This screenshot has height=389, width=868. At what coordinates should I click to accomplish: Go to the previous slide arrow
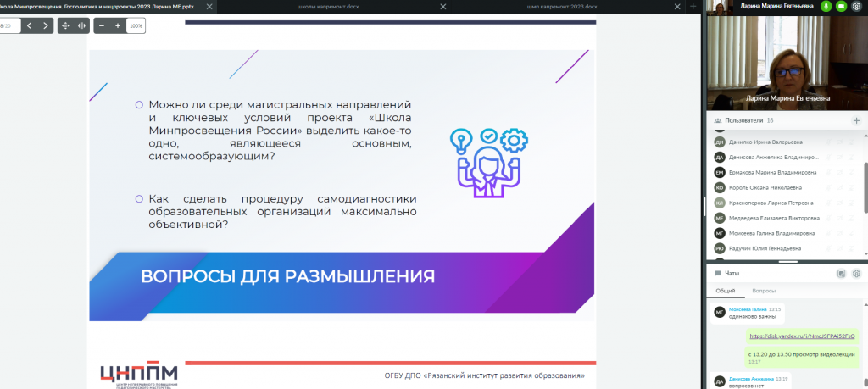tap(30, 25)
